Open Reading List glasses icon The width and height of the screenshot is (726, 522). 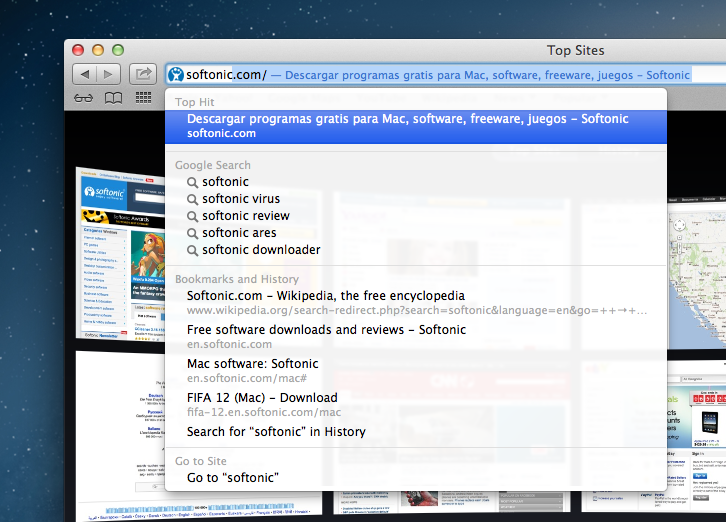coord(85,98)
